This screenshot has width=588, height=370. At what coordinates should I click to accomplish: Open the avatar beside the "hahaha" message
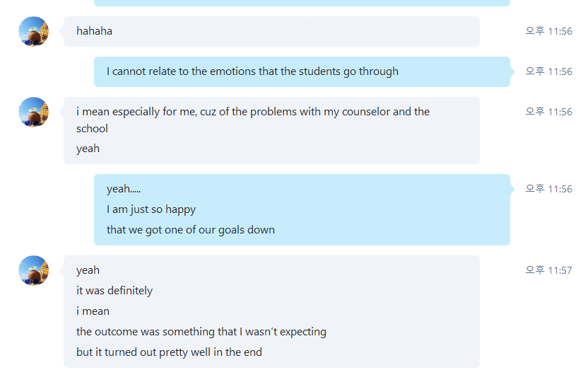pyautogui.click(x=34, y=32)
